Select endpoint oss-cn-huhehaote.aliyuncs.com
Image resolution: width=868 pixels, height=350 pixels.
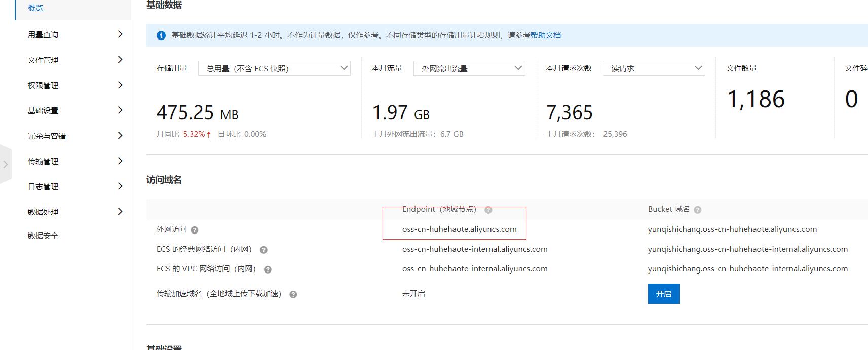click(x=460, y=229)
